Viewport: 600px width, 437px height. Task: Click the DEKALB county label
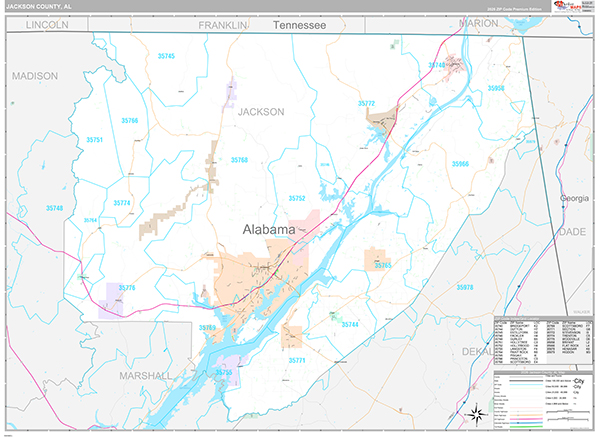pyautogui.click(x=478, y=352)
